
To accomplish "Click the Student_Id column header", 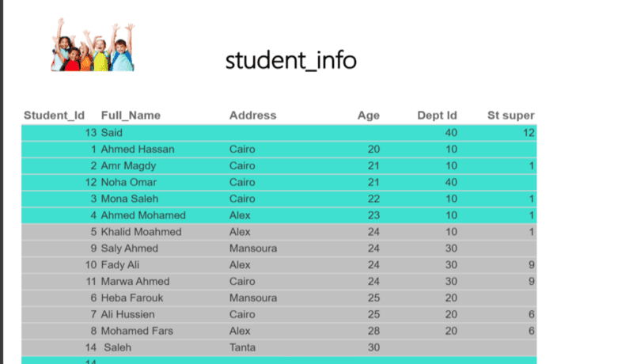I will coord(54,116).
